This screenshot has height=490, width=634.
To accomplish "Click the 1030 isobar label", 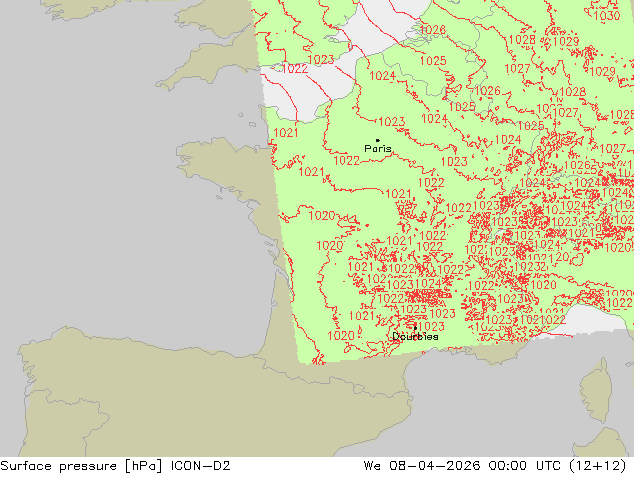I will [x=607, y=16].
